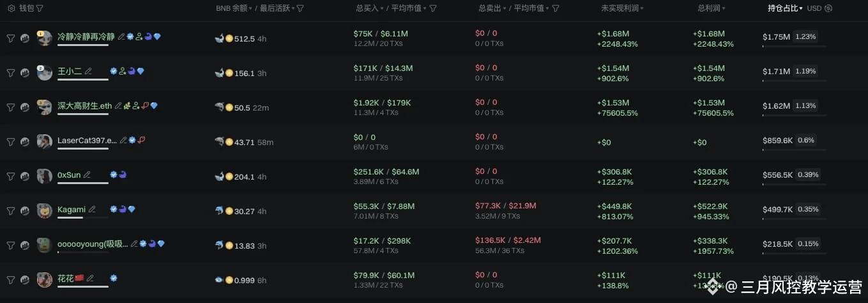The image size is (868, 303).
Task: Open the 未实现利润 column dropdown
Action: [642, 9]
